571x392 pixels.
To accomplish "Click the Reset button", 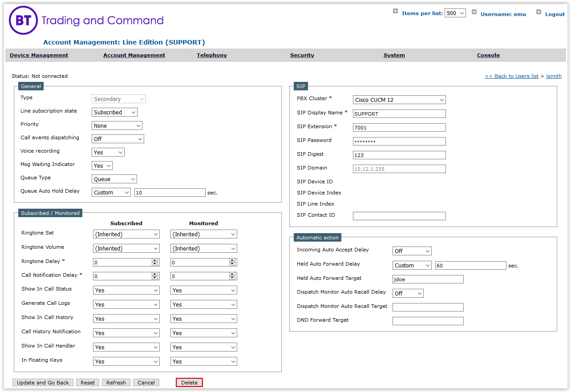I will click(88, 383).
